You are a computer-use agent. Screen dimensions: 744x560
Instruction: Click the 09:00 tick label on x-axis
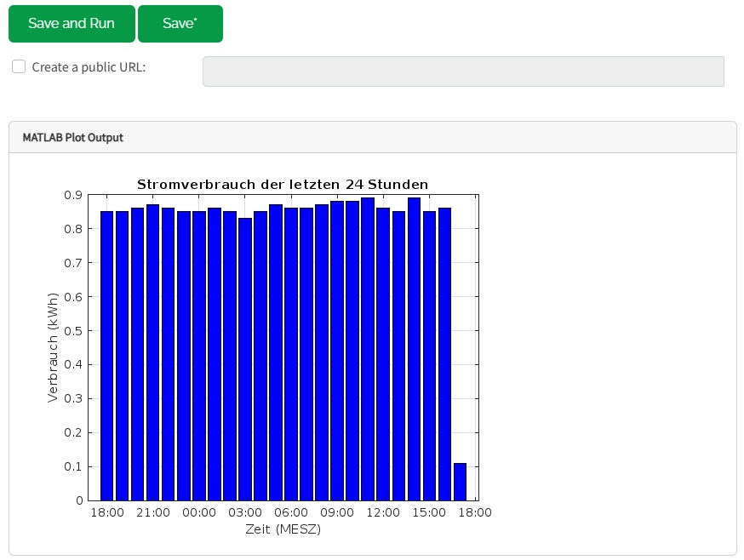pyautogui.click(x=337, y=513)
